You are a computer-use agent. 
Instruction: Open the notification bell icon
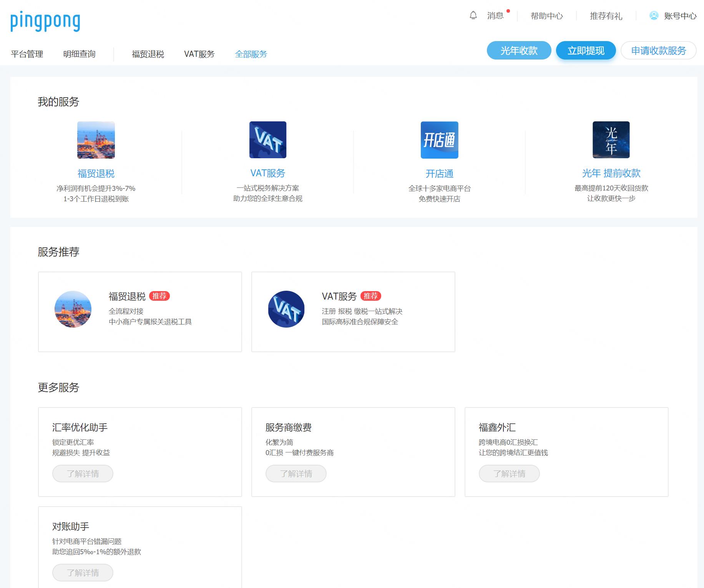[473, 15]
